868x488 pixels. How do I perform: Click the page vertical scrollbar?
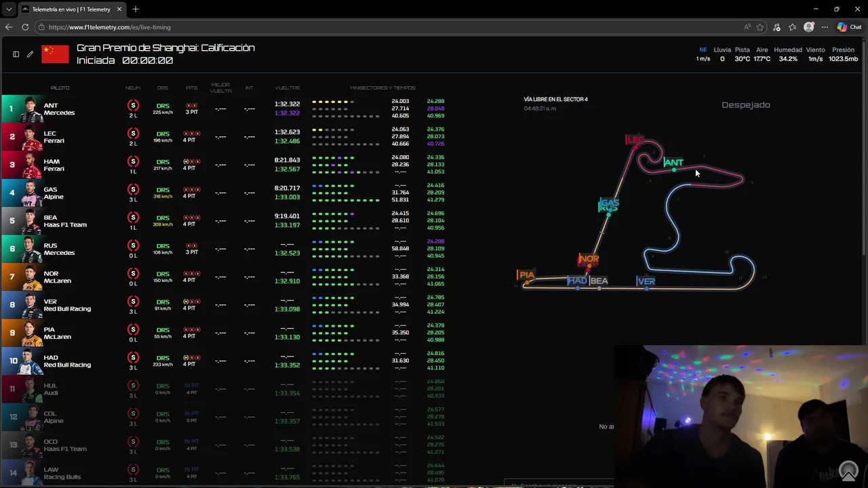865,149
